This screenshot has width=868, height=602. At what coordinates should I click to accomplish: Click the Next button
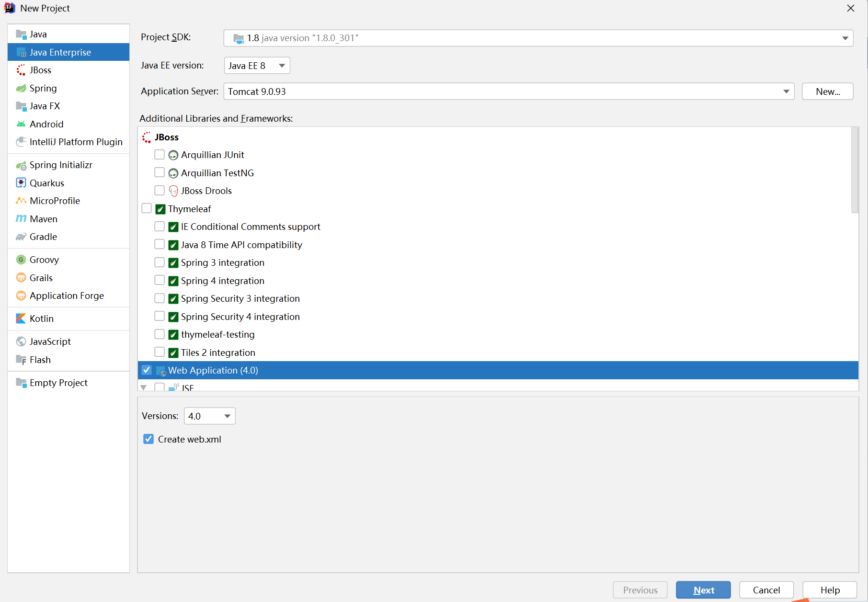(x=703, y=590)
